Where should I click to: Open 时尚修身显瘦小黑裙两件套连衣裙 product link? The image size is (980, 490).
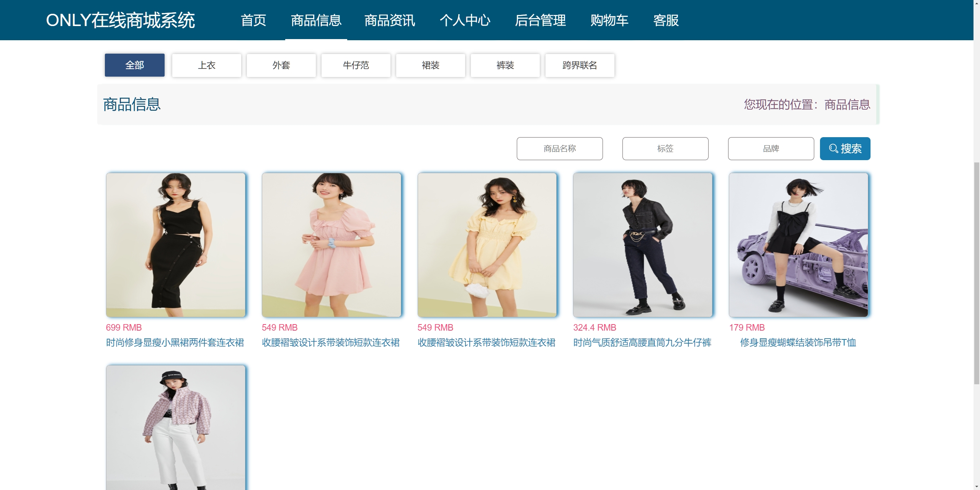175,343
